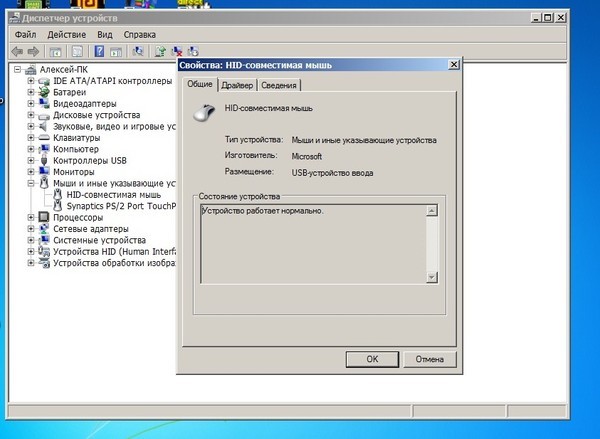Click the Мониторы monitor icon in the tree

coord(44,172)
